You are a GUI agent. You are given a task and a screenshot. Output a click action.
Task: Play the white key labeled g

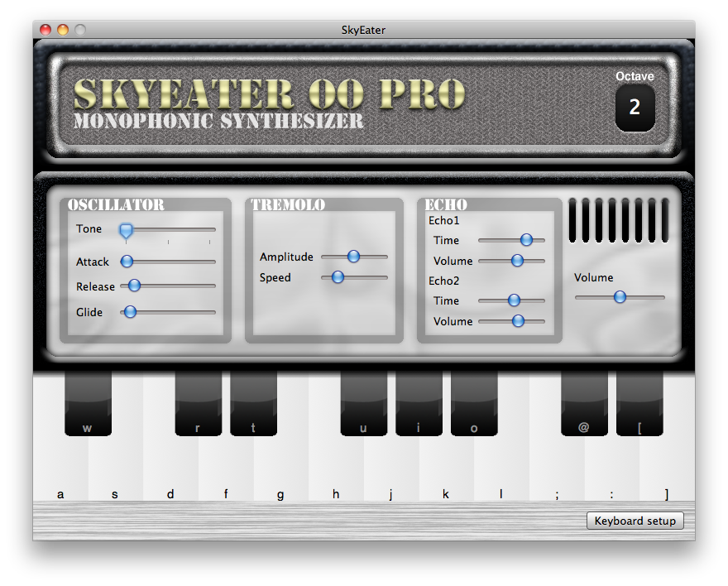pos(281,469)
